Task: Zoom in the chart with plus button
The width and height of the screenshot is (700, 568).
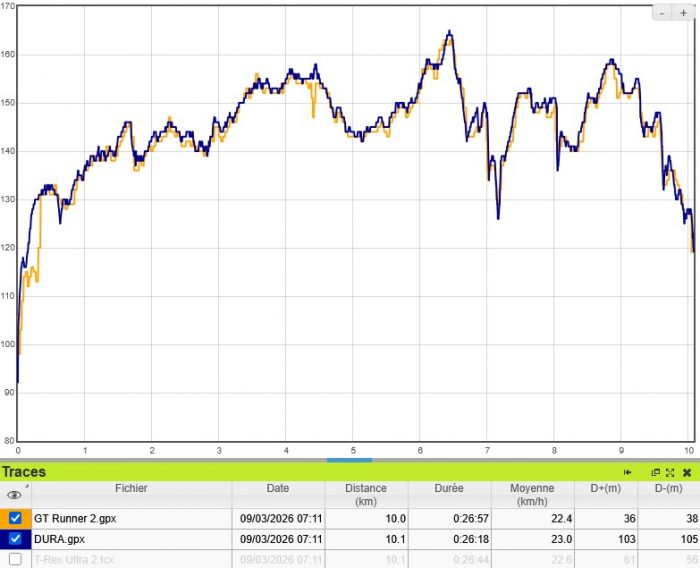Action: coord(683,13)
